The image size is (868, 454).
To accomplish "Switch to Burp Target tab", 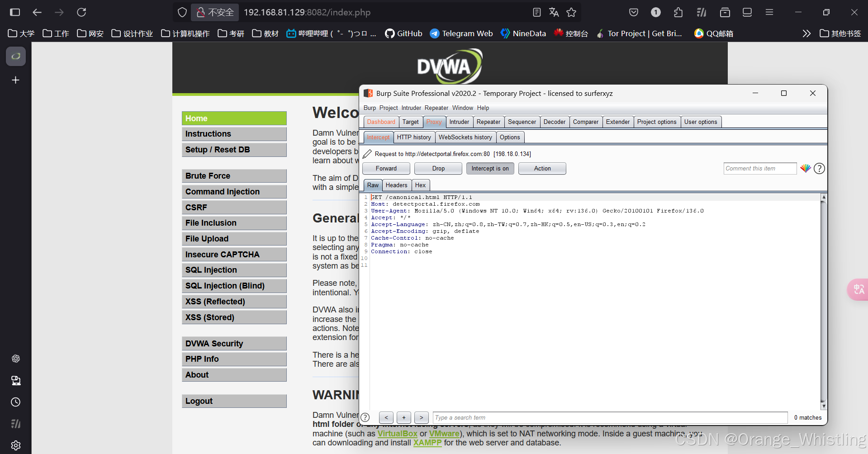I will click(410, 122).
